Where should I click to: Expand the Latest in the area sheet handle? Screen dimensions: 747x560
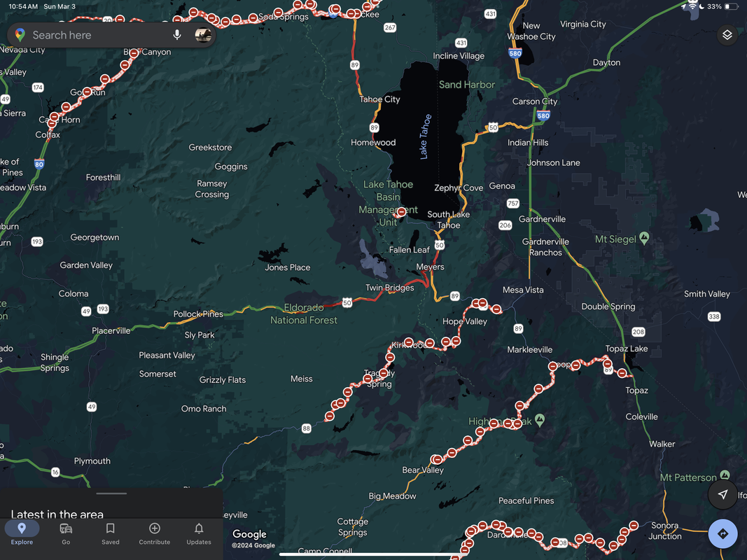(111, 493)
